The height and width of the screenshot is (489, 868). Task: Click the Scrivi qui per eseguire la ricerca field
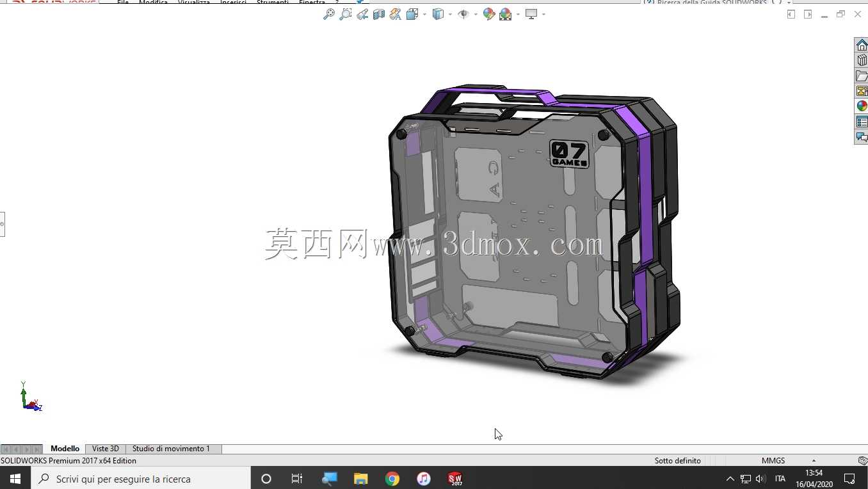click(x=141, y=478)
